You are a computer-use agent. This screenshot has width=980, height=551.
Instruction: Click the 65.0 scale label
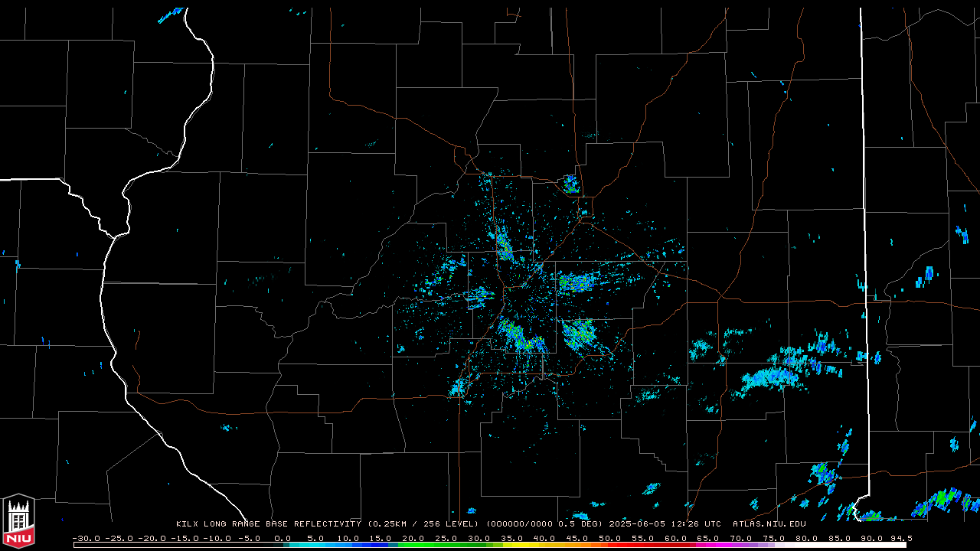coord(708,538)
